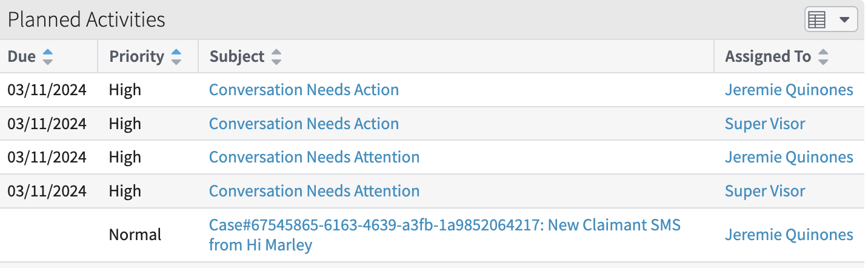This screenshot has height=268, width=868.
Task: Open Conversation Needs Action assigned to Super Visor
Action: 304,124
